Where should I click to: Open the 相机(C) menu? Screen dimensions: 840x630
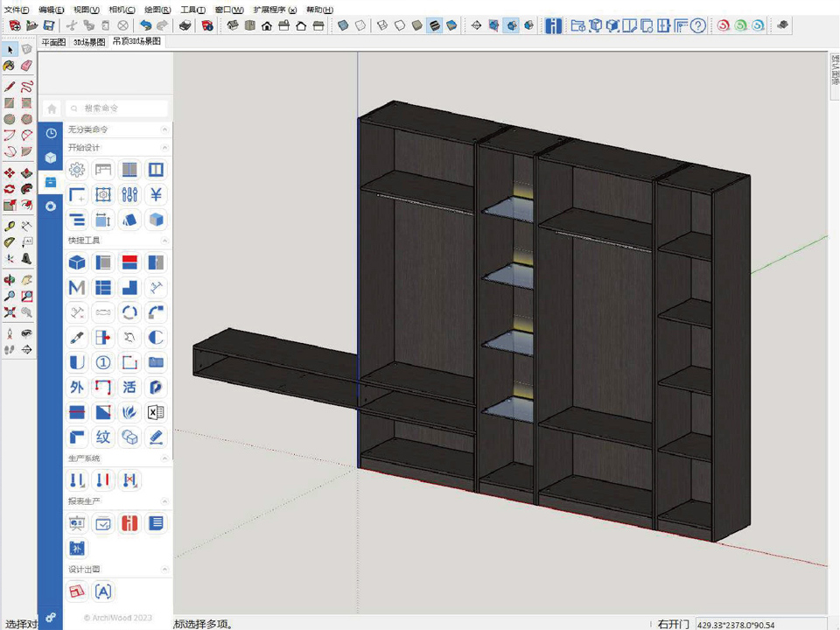tap(122, 10)
